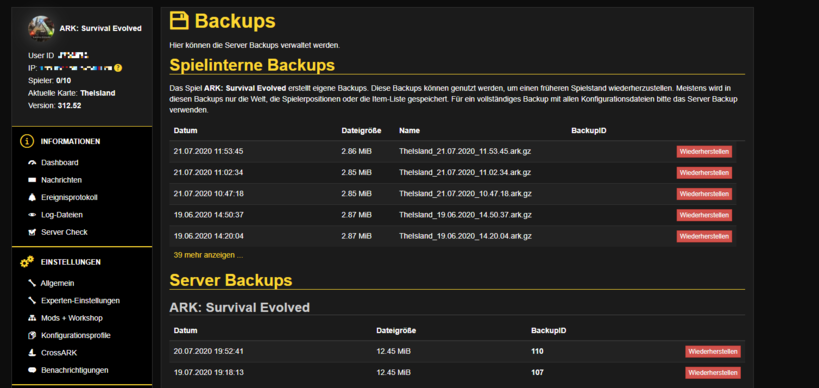Click the Aktuelle Karte TheIsland text
The height and width of the screenshot is (388, 819).
click(72, 93)
